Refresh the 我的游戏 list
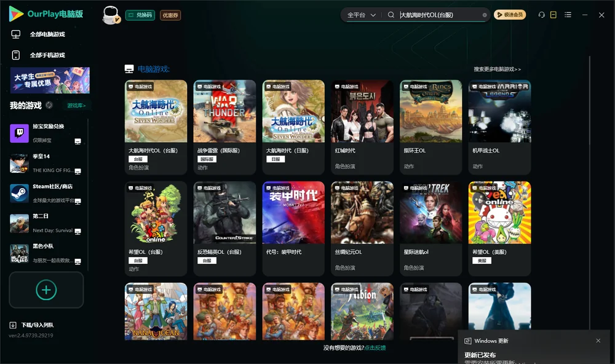Image resolution: width=615 pixels, height=364 pixels. tap(49, 105)
